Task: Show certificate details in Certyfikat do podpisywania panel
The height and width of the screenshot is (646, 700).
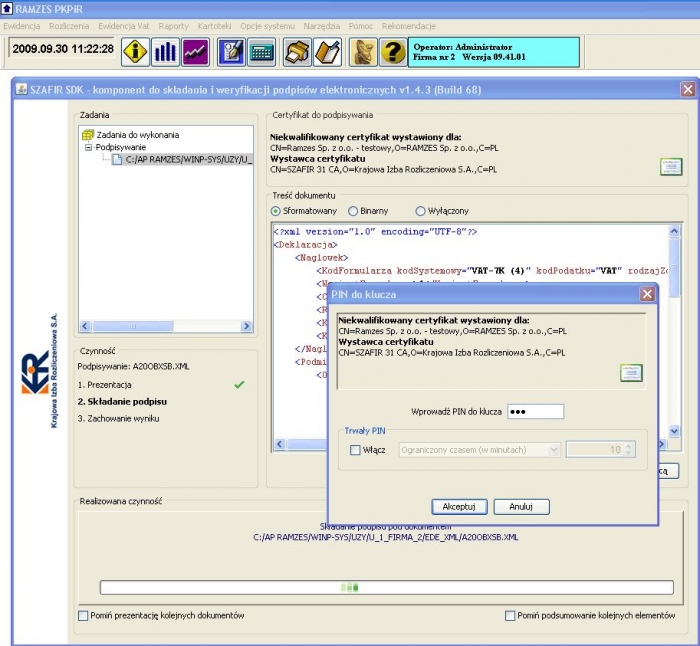Action: [671, 167]
